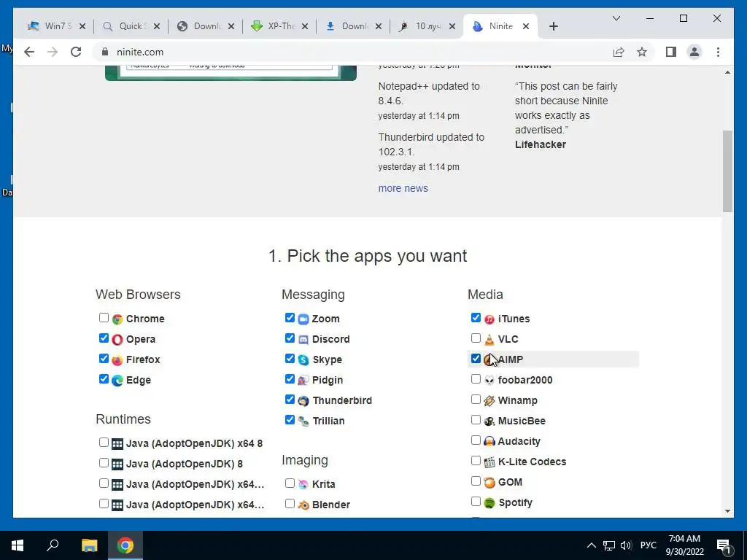Enable the Chrome checkbox
This screenshot has height=560, width=747.
[x=104, y=318]
